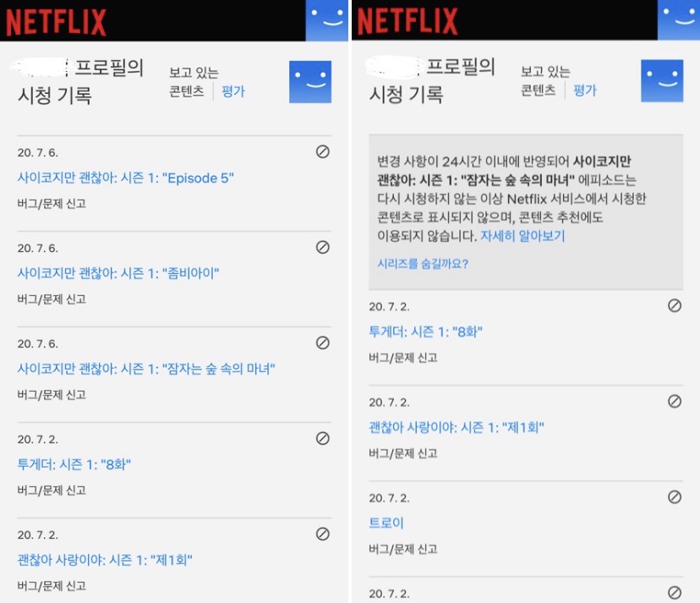Click date 20. 7. 6. above "좀비아이"
Screen dimensions: 700x603
[x=38, y=249]
